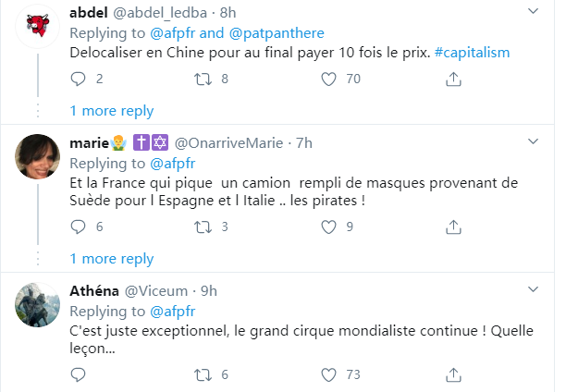This screenshot has height=392, width=566.
Task: Expand "1 more reply" under abdel's tweet
Action: [112, 111]
